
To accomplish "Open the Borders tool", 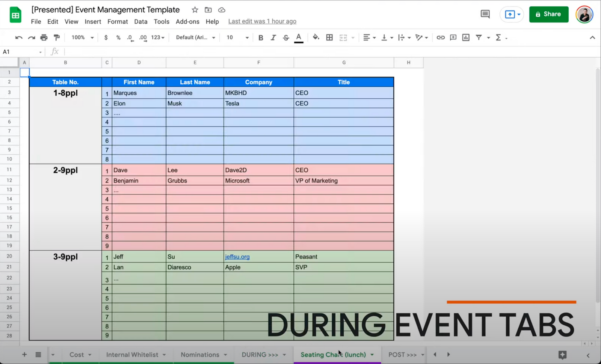I will tap(329, 38).
